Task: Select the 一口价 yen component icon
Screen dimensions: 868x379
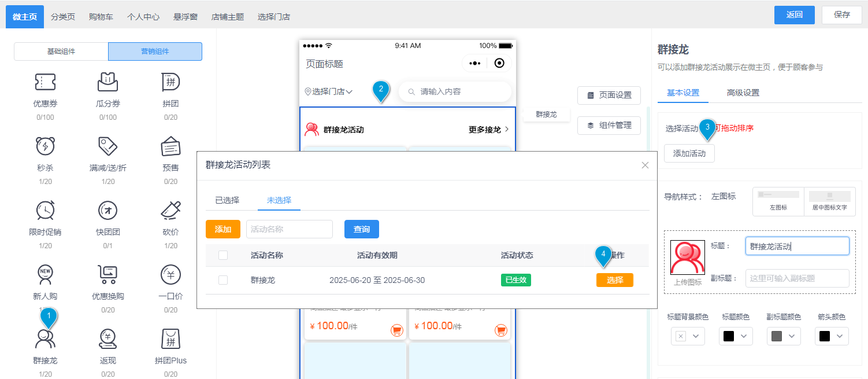Action: click(x=171, y=274)
